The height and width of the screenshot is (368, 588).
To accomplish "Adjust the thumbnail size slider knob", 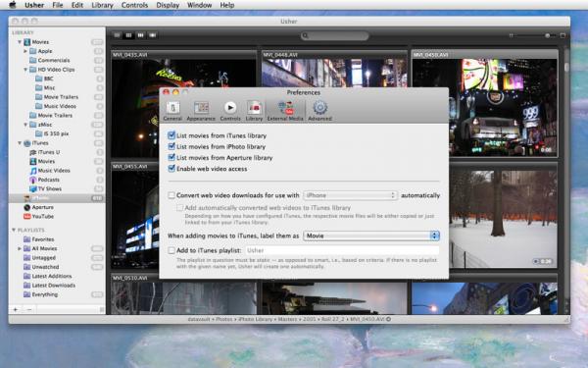I will tap(547, 35).
